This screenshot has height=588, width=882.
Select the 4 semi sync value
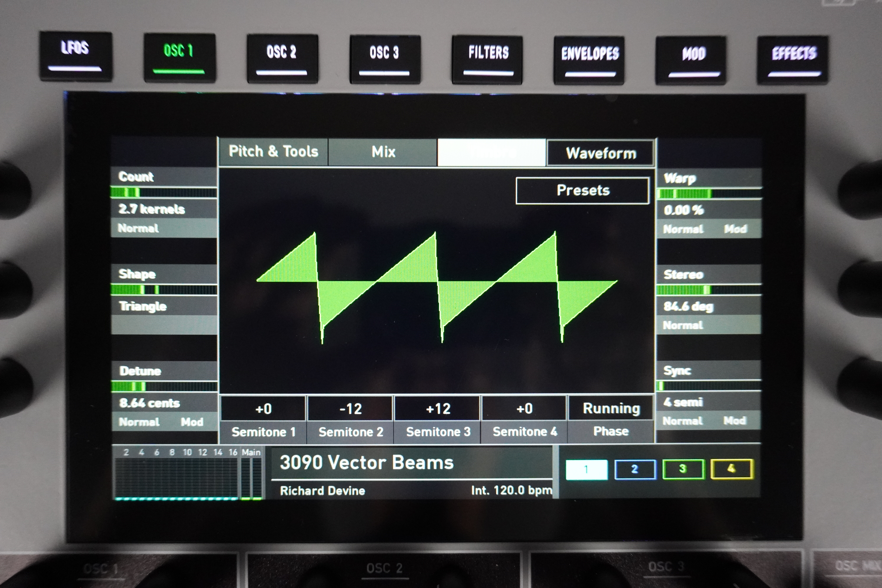point(683,402)
